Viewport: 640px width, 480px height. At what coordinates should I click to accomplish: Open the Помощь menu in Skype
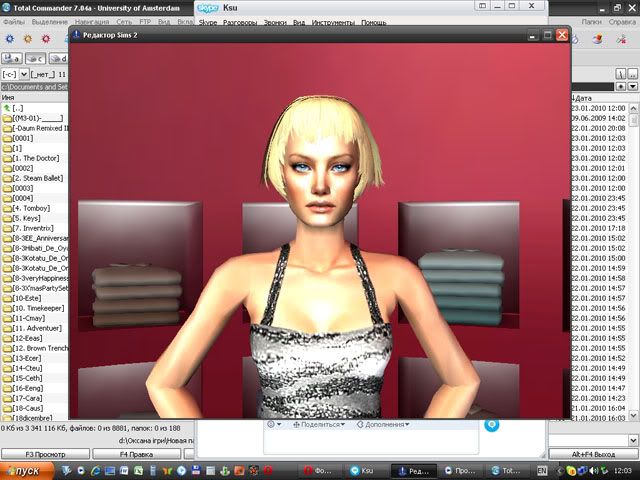point(373,22)
